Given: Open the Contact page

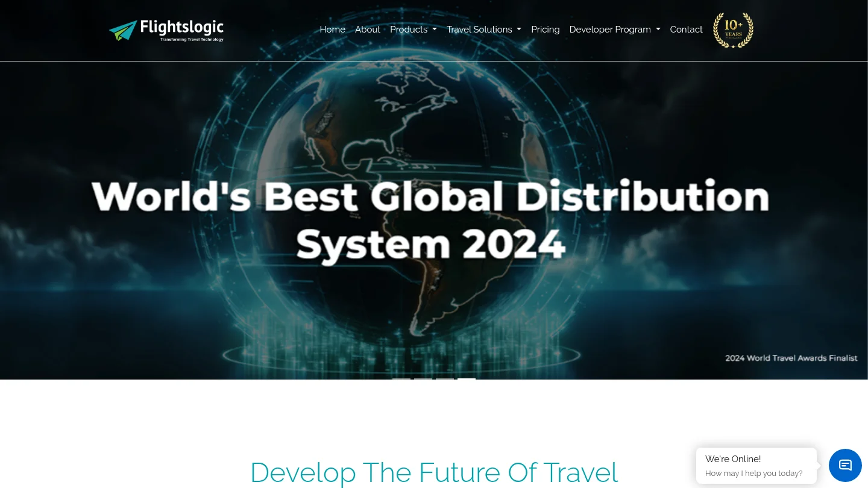Looking at the screenshot, I should coord(687,30).
